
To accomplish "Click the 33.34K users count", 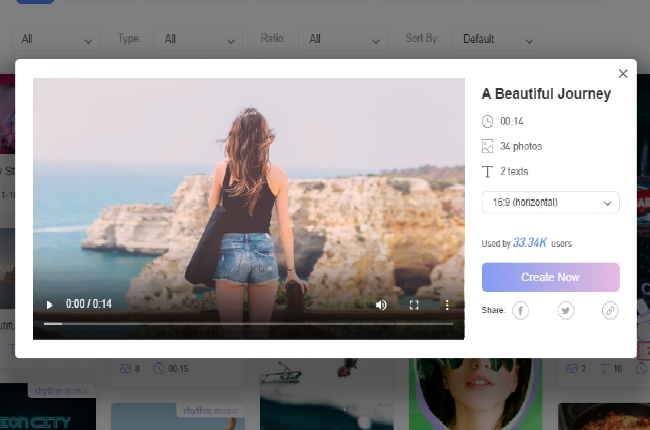I will coord(528,243).
